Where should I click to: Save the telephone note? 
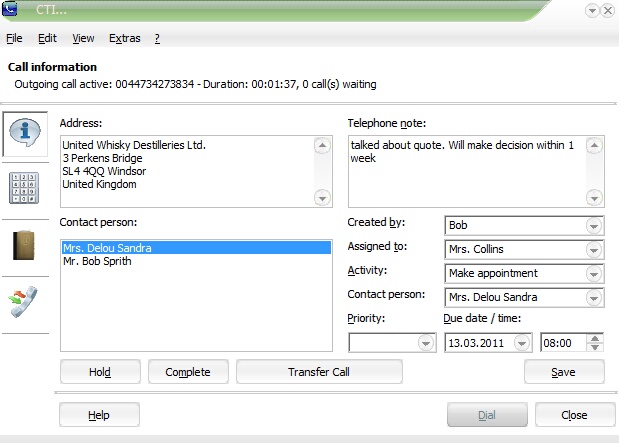[564, 372]
